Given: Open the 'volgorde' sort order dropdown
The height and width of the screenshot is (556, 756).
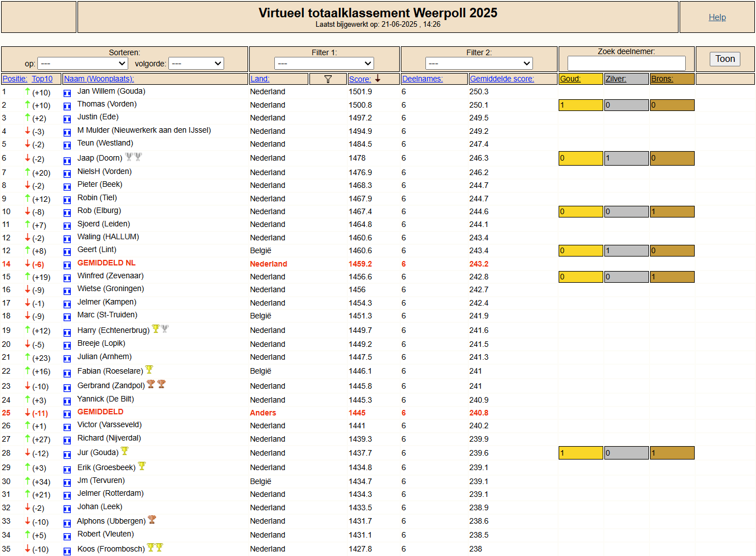Looking at the screenshot, I should tap(196, 64).
